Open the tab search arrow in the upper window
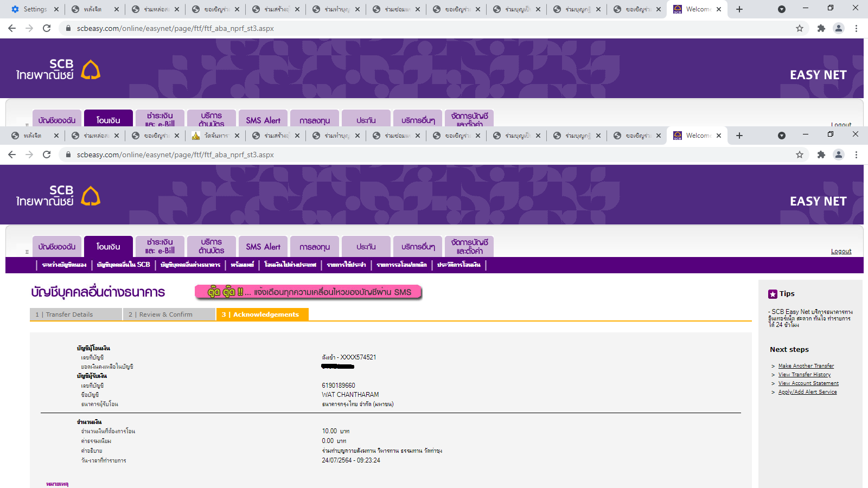 tap(782, 9)
